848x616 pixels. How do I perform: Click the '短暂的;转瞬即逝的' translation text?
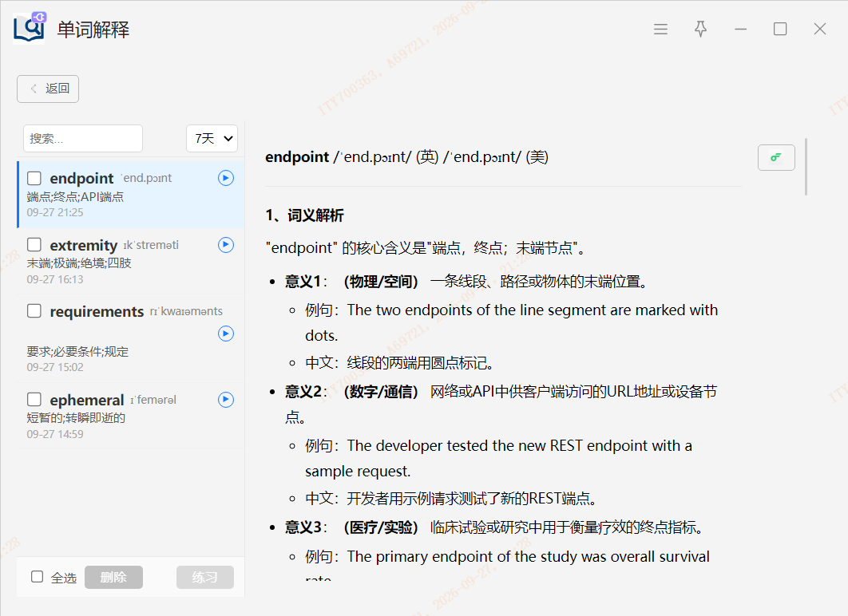(x=76, y=417)
